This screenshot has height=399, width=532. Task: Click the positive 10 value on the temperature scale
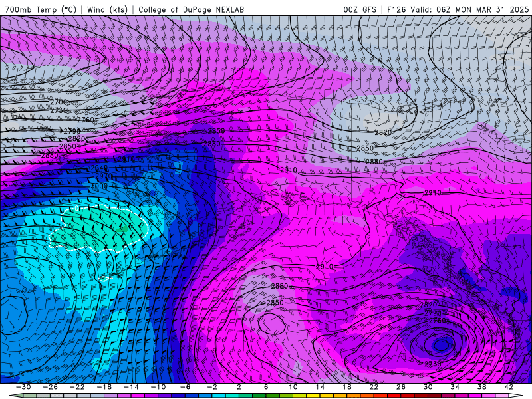pyautogui.click(x=293, y=387)
